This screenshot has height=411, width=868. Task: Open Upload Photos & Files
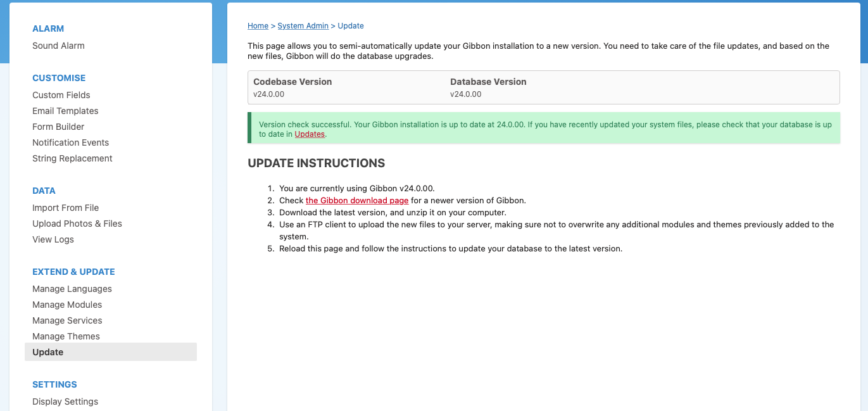coord(77,224)
